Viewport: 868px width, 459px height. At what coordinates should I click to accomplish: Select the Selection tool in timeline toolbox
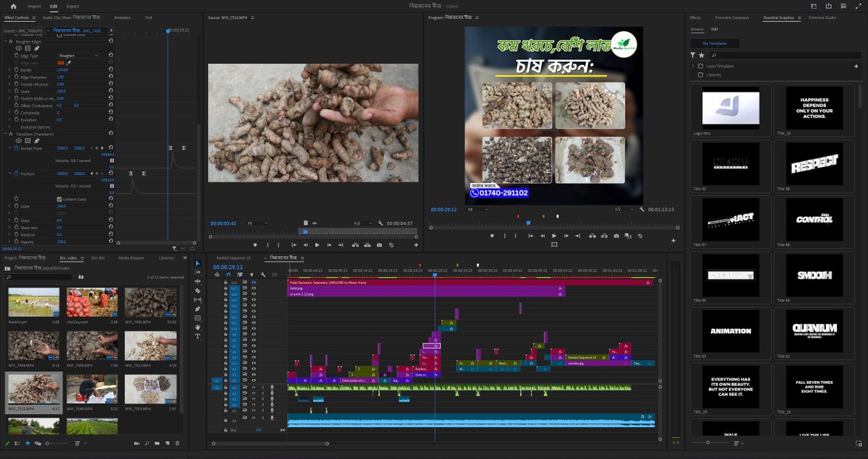[x=197, y=262]
